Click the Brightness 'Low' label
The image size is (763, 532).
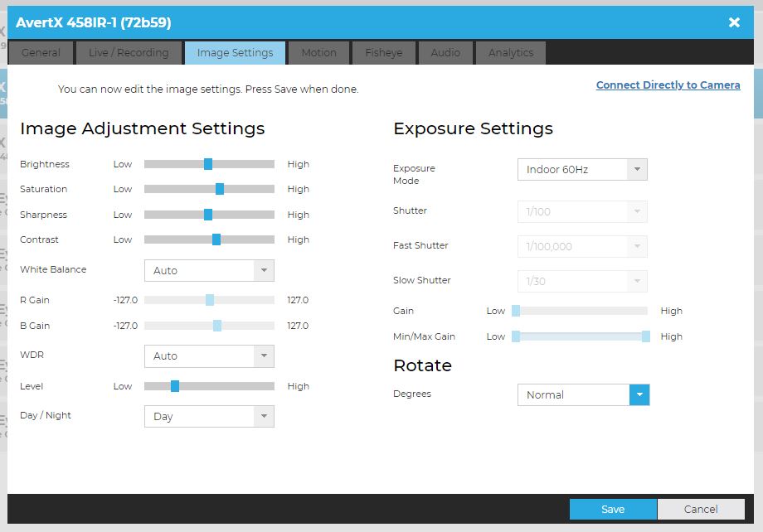[x=122, y=164]
